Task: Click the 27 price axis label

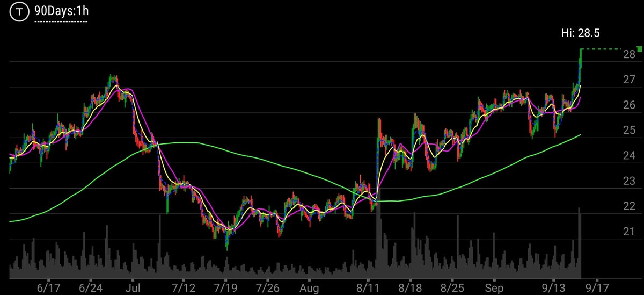Action: pos(630,80)
